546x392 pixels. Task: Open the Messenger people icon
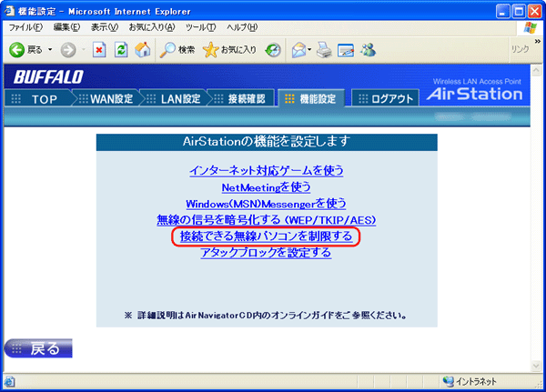point(369,50)
